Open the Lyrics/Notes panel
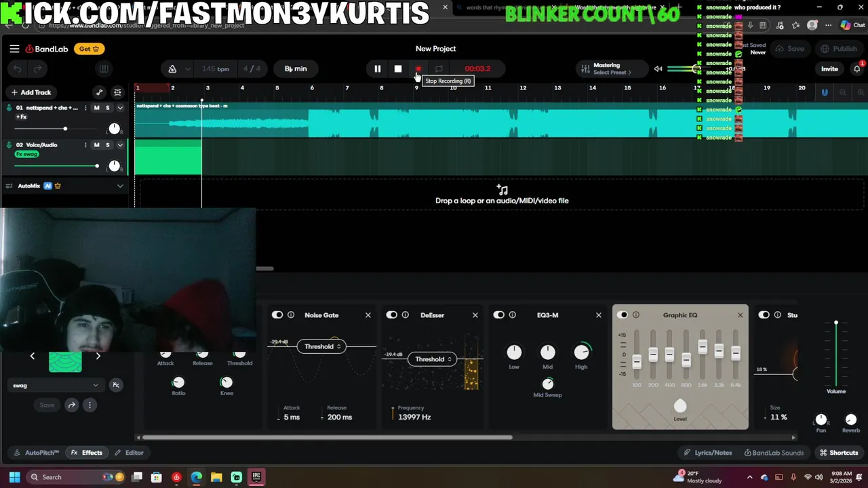 [x=708, y=453]
